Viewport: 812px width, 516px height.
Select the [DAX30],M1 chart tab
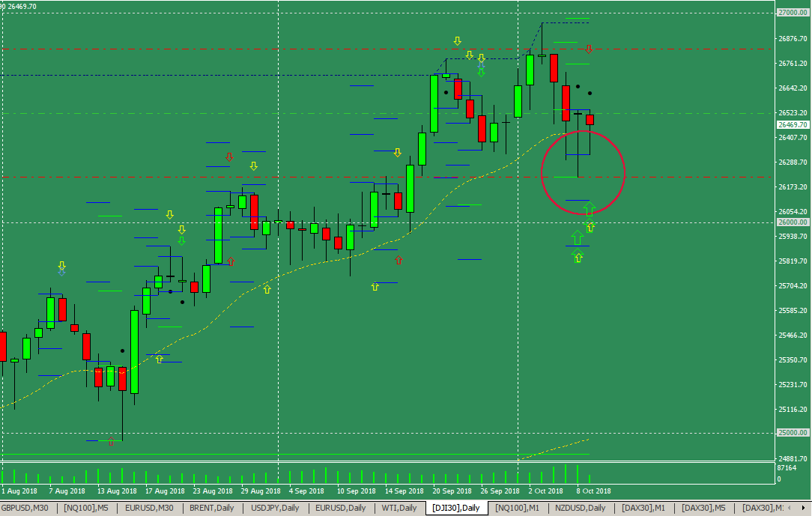click(x=643, y=509)
